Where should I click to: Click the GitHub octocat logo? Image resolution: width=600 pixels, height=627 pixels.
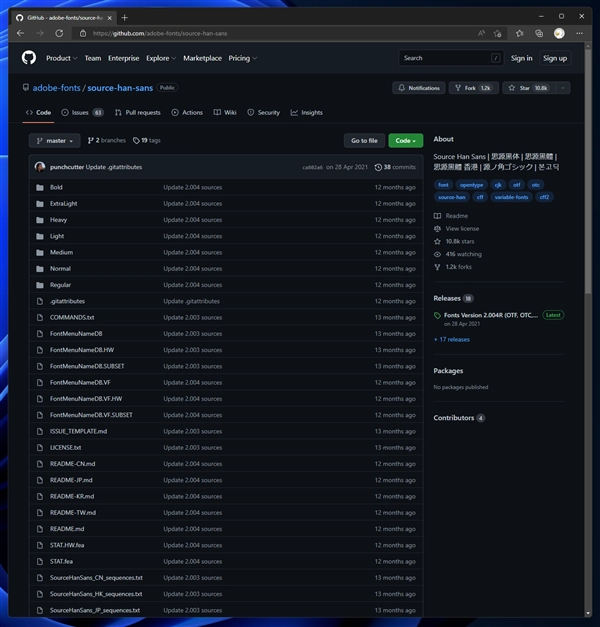click(x=29, y=58)
